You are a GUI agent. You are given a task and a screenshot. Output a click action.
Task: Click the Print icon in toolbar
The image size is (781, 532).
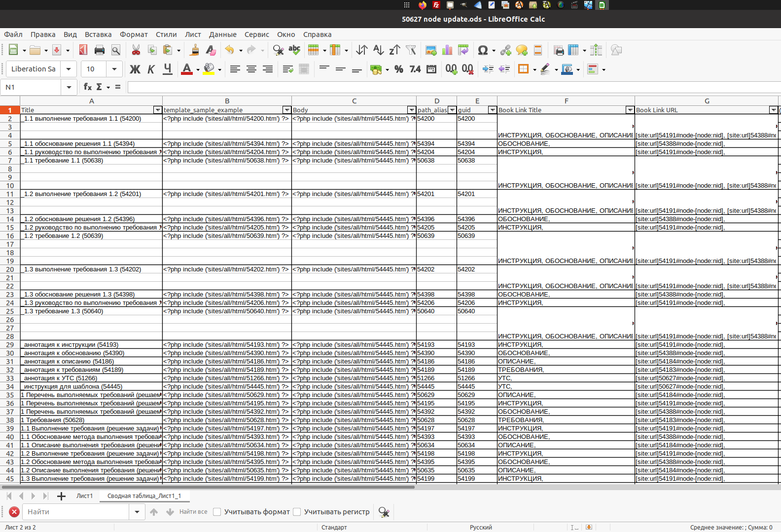coord(100,50)
